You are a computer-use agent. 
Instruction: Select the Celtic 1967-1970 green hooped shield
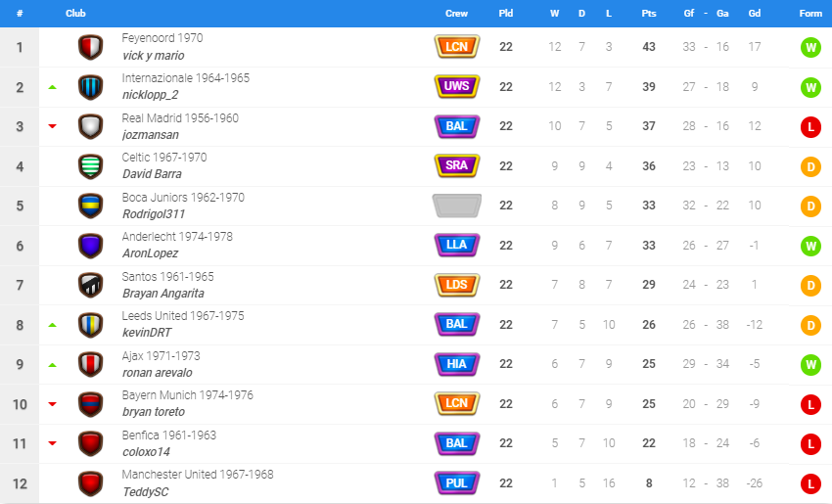(91, 166)
